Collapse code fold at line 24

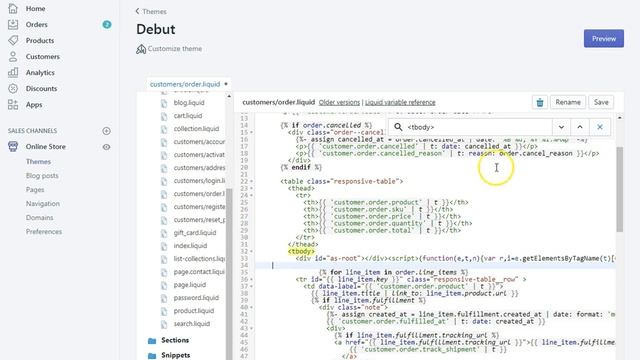click(251, 195)
